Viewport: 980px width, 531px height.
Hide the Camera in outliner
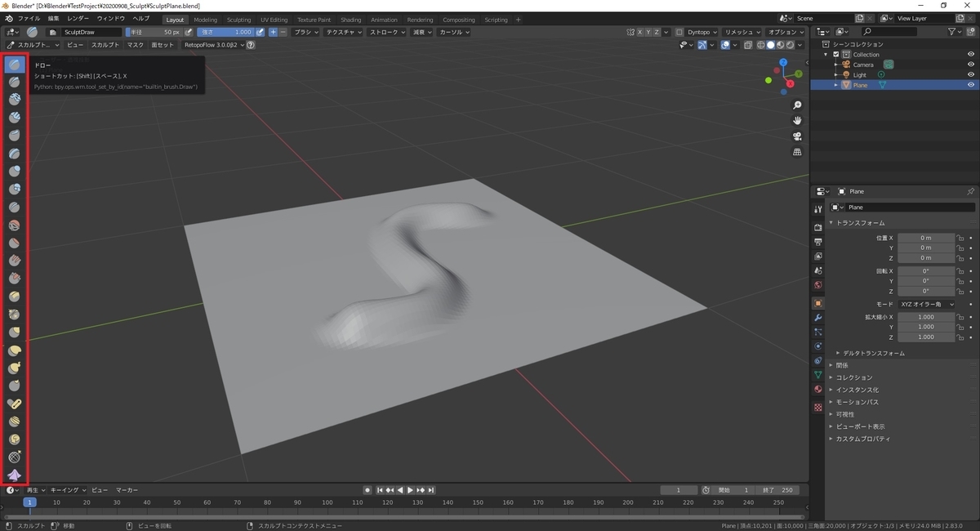coord(971,65)
